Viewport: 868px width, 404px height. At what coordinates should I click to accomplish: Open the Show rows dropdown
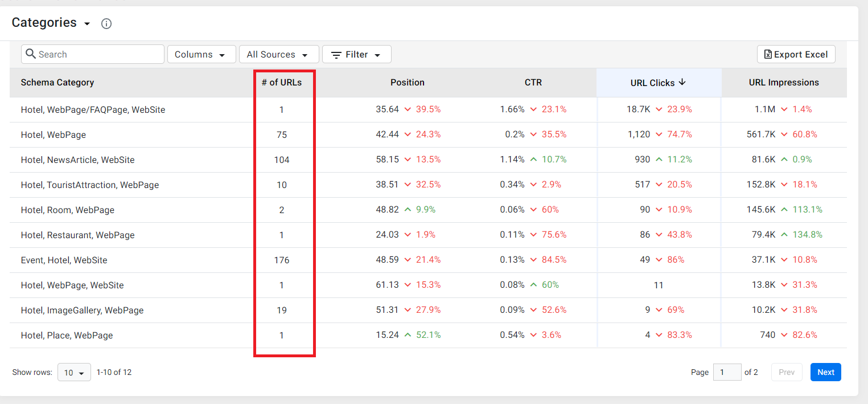[74, 372]
